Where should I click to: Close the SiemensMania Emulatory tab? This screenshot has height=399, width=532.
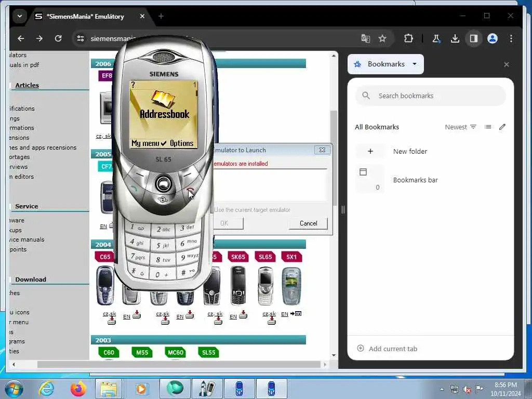[x=142, y=16]
